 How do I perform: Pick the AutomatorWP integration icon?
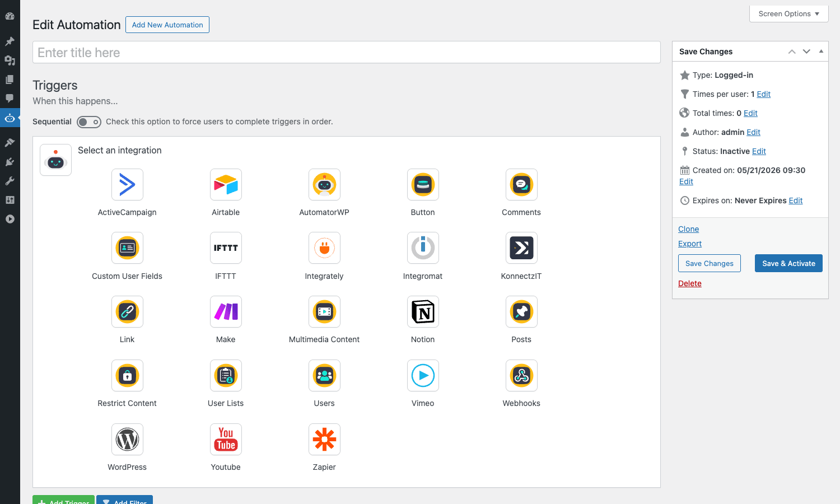click(324, 184)
